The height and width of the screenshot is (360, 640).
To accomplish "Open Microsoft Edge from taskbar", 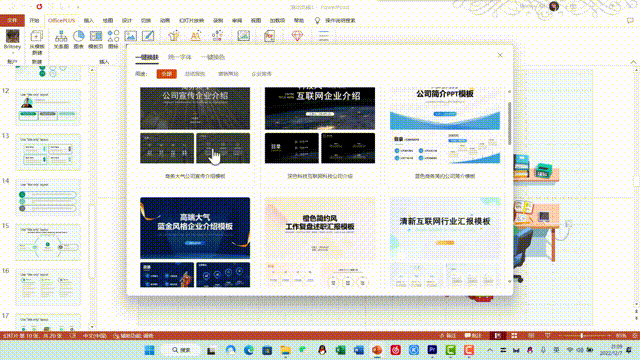I will pyautogui.click(x=249, y=350).
